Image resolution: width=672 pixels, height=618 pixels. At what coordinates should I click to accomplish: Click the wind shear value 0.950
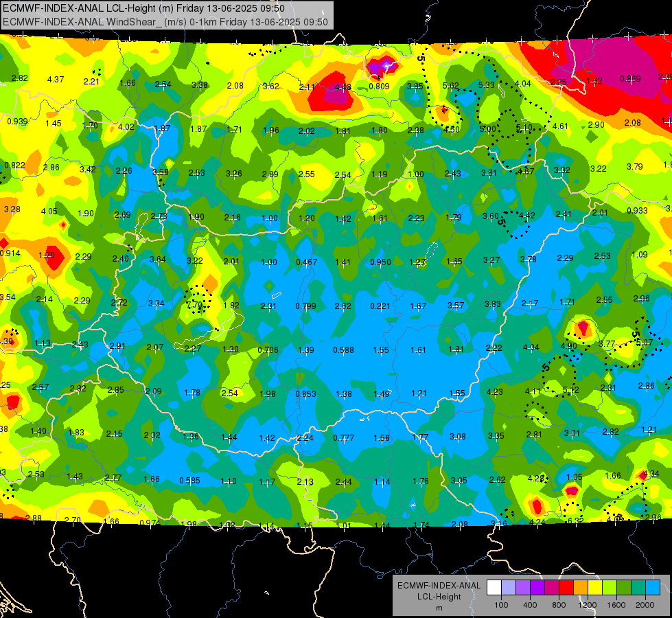tap(380, 262)
